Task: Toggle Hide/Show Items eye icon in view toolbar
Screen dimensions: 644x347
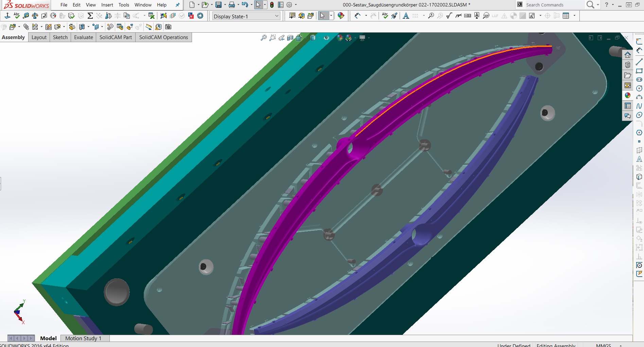Action: coord(326,38)
